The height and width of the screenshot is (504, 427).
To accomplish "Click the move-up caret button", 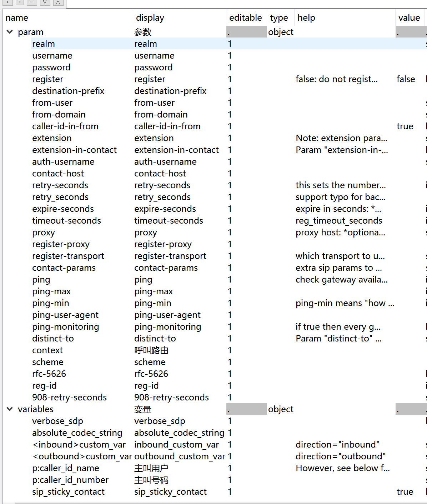I will click(x=59, y=2).
